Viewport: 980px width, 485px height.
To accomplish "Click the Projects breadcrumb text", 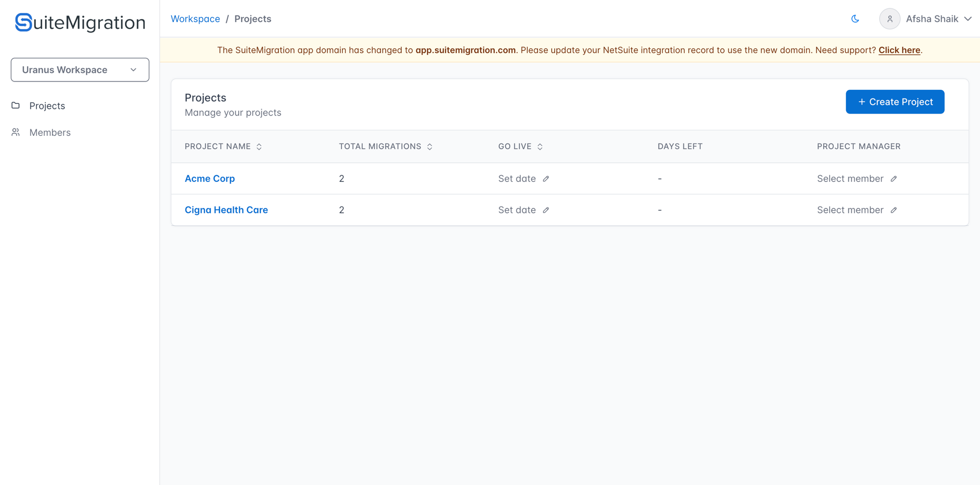I will (x=253, y=19).
